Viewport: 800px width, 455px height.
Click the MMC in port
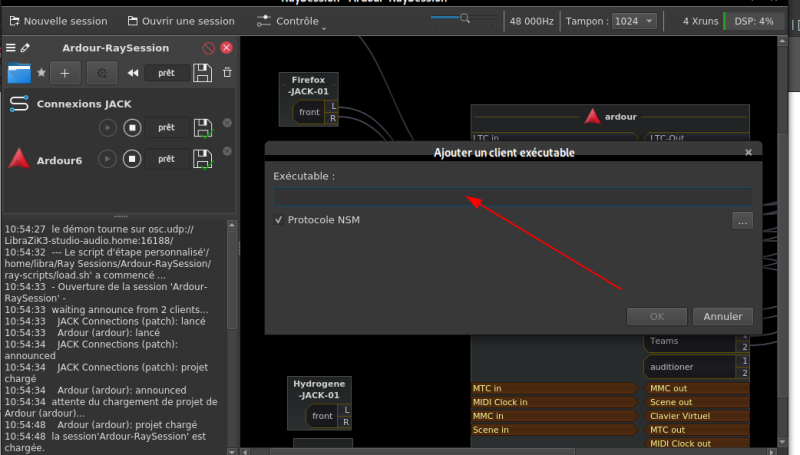[x=554, y=416]
